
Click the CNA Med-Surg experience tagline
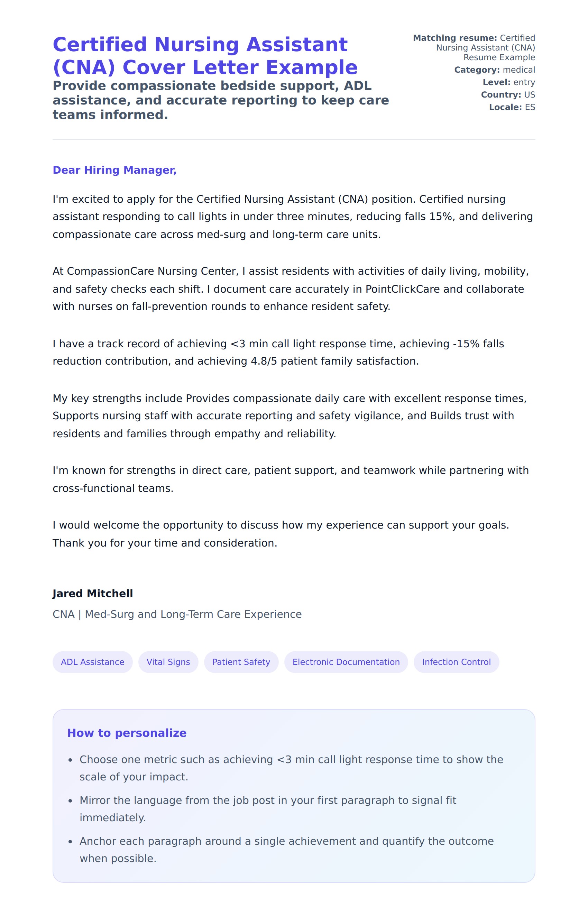tap(177, 614)
